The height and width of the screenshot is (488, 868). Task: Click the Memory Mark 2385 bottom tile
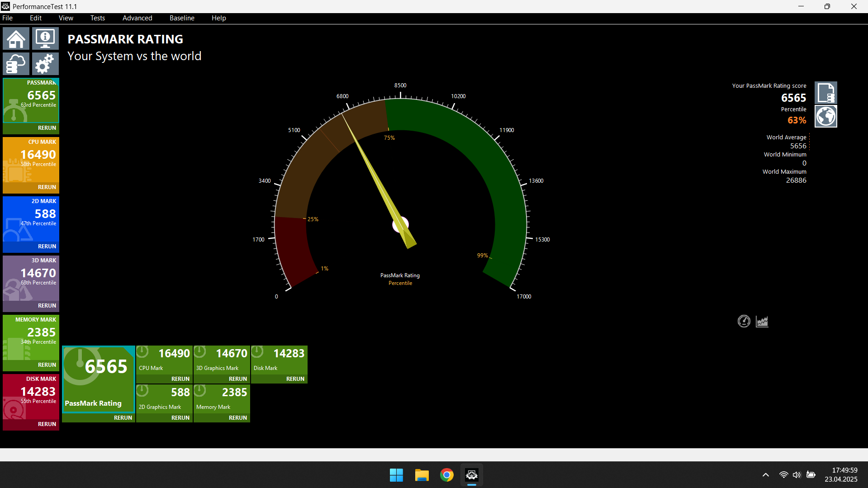(x=222, y=399)
